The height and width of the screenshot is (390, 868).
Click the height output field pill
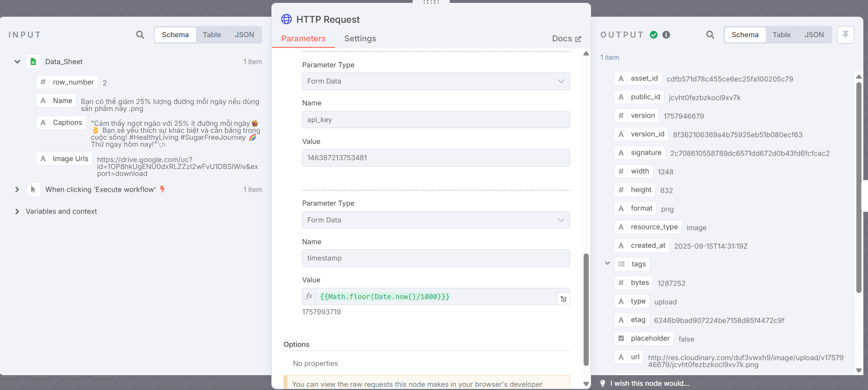pyautogui.click(x=635, y=190)
